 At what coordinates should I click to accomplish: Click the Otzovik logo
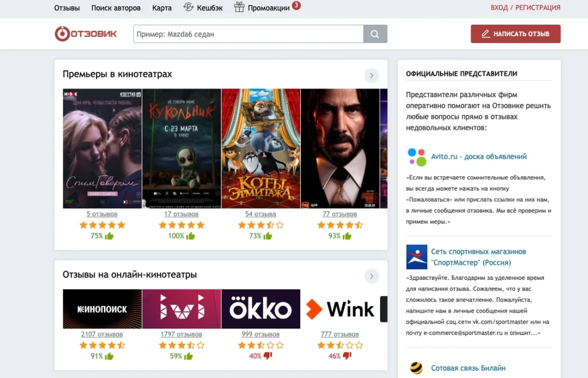[x=86, y=34]
